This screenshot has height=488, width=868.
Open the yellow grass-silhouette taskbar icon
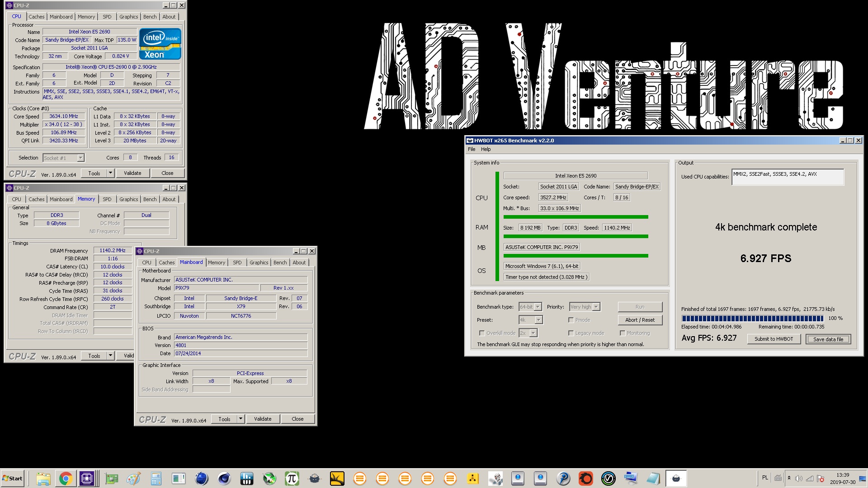click(x=337, y=479)
